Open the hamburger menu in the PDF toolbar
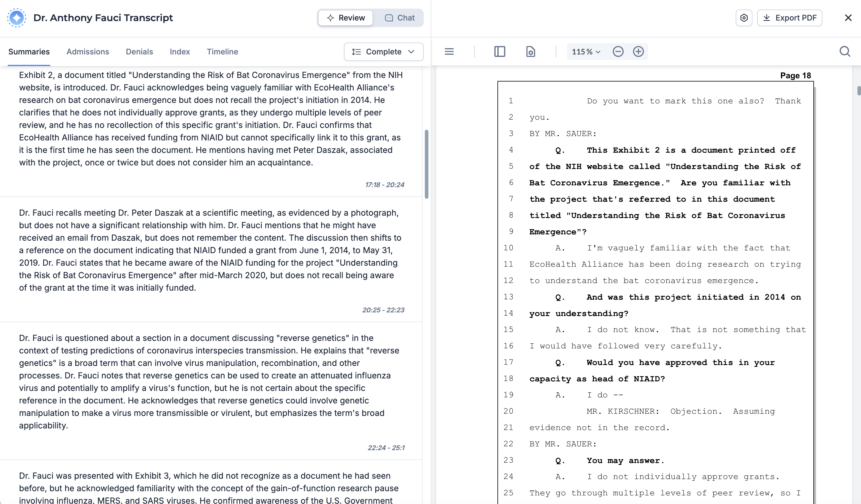Screen dimensions: 861x504 click(x=449, y=51)
